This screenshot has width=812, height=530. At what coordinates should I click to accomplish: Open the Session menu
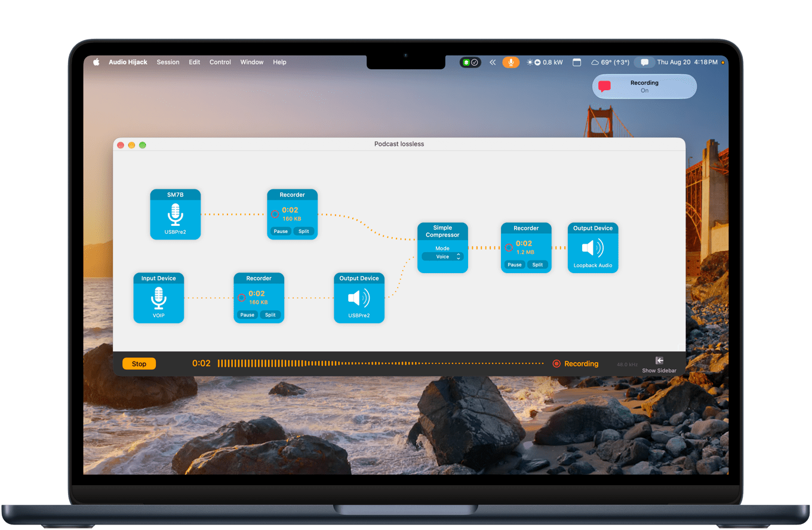click(168, 62)
